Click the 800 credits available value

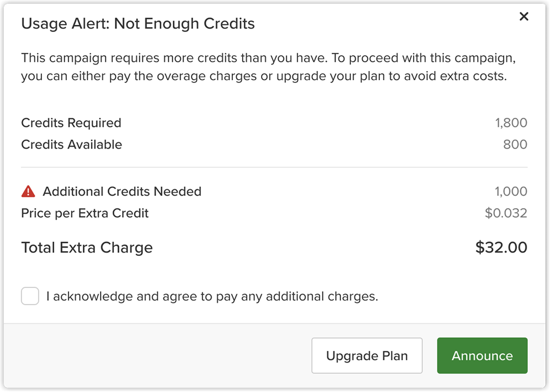(x=515, y=145)
